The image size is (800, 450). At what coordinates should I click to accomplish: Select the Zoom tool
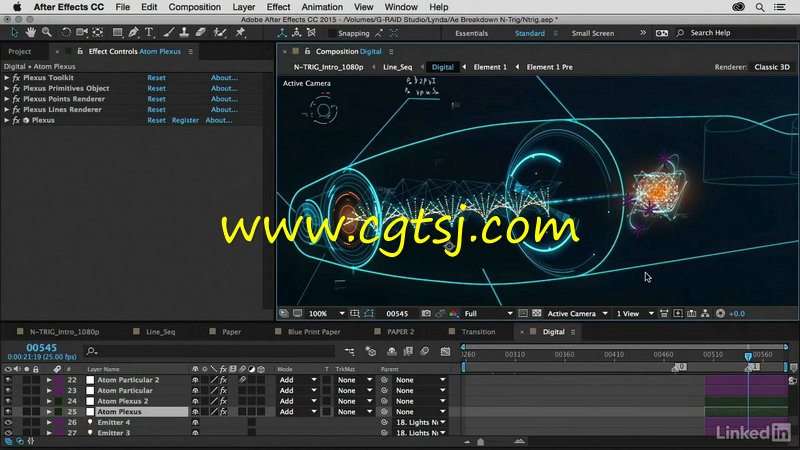(47, 33)
